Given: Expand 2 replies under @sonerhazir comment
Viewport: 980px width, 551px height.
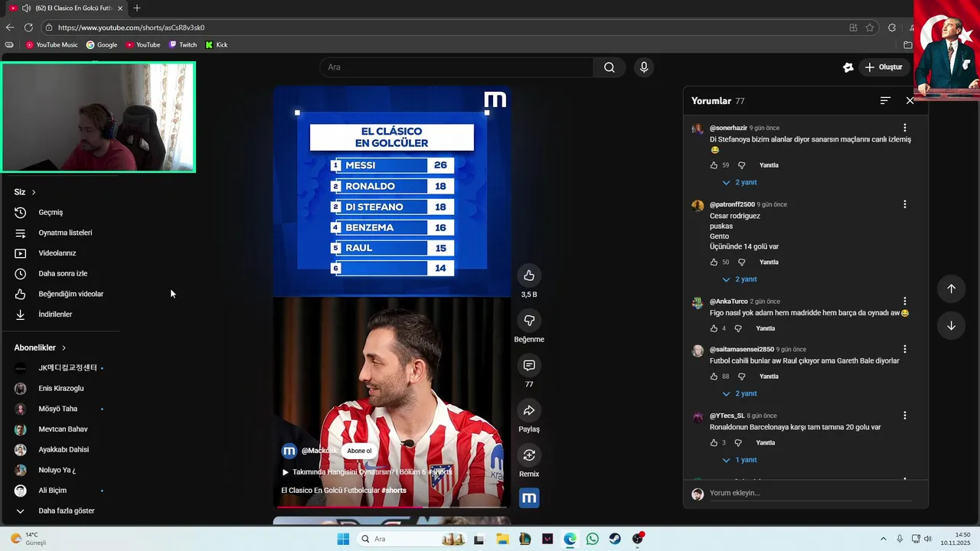Looking at the screenshot, I should (740, 183).
